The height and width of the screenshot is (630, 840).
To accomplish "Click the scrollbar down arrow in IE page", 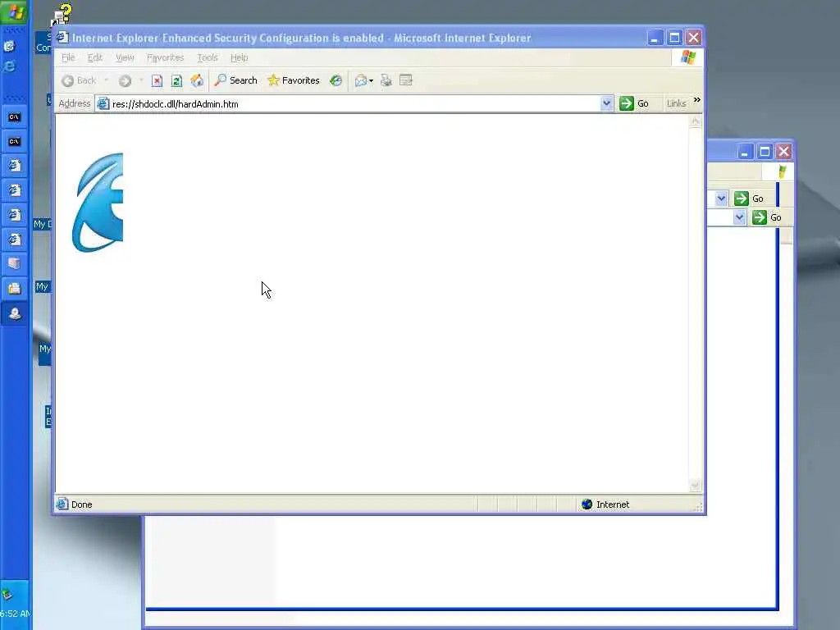I will 695,486.
